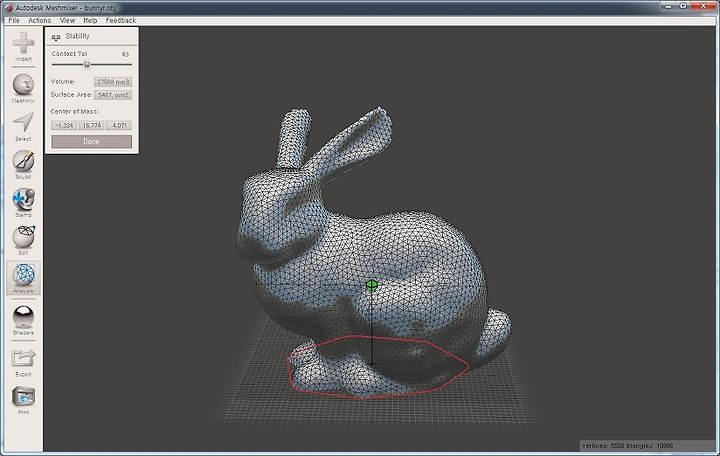The height and width of the screenshot is (456, 720).
Task: Click the Contact Tol value 43
Action: [125, 54]
